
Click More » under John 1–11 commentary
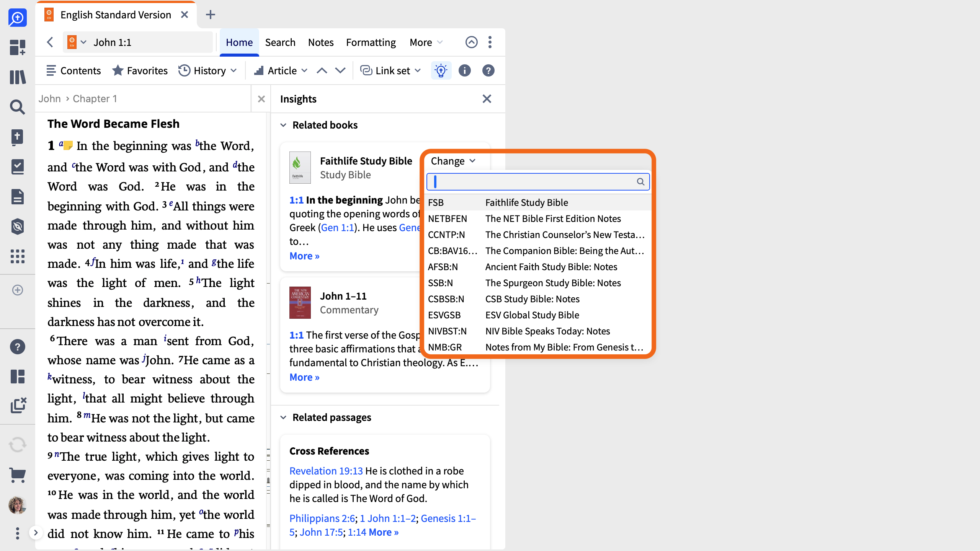point(304,377)
